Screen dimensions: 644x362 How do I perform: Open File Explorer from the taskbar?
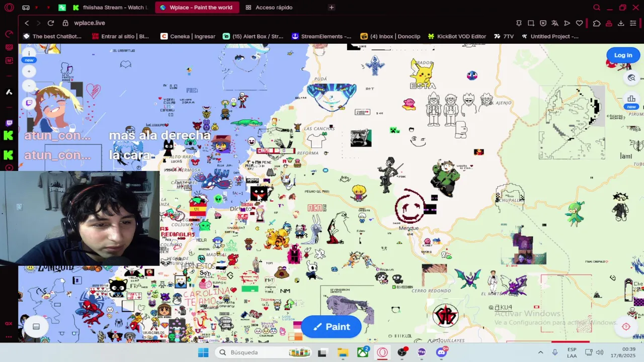343,352
